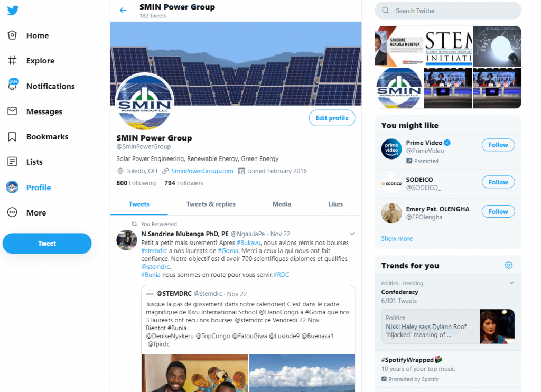Open Messages envelope icon
The width and height of the screenshot is (541, 392).
(x=12, y=111)
